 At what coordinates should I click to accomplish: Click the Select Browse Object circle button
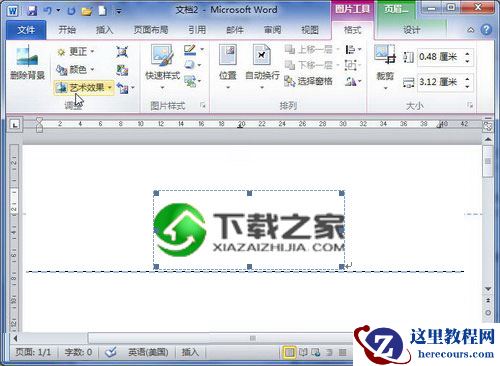(x=488, y=313)
